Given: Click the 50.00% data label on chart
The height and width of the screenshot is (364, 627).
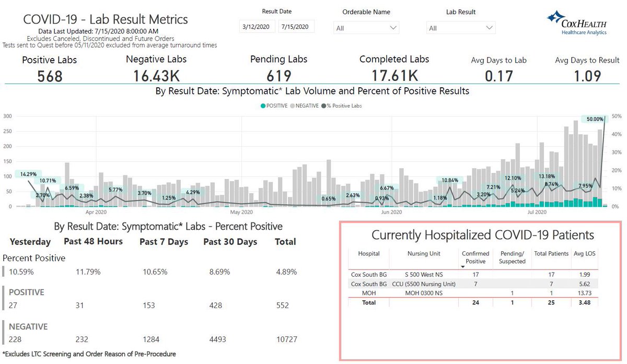Looking at the screenshot, I should 595,119.
